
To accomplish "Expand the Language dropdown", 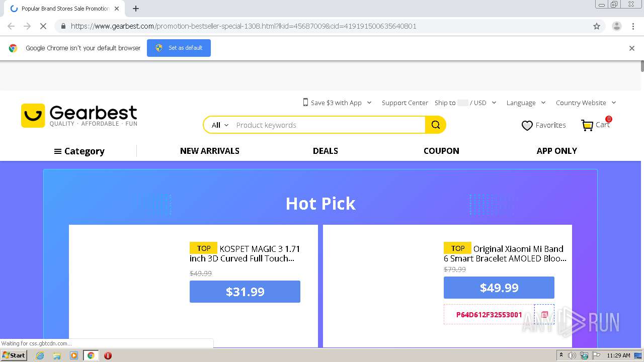I will tap(526, 103).
